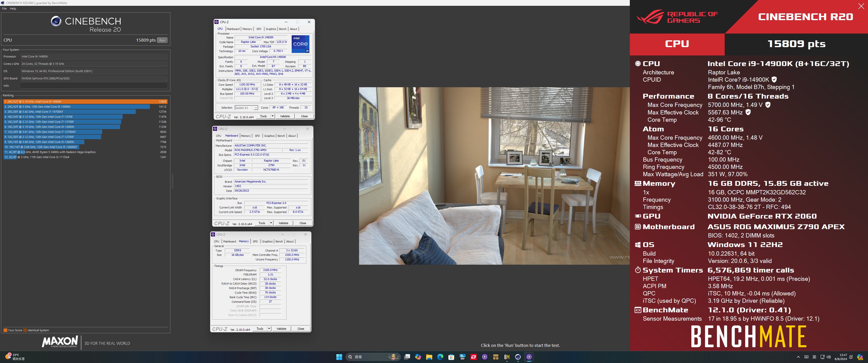The height and width of the screenshot is (363, 868).
Task: Open the SPD tab in the top CPU-Z window
Action: point(258,29)
